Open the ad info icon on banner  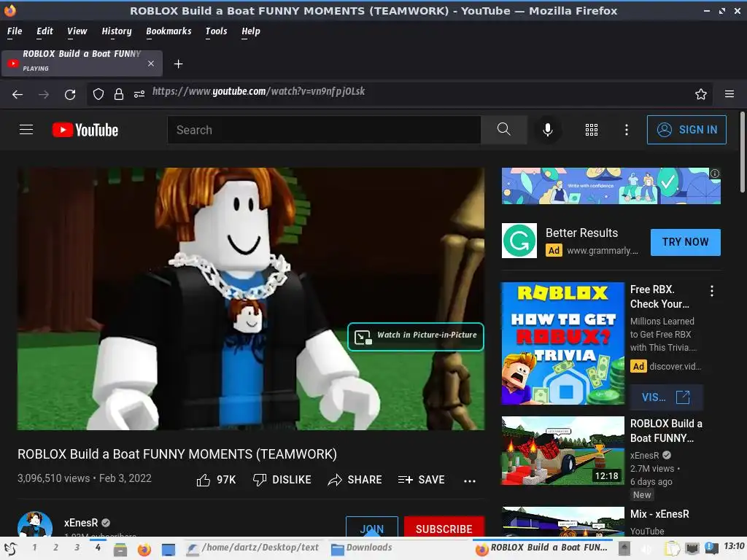click(x=715, y=174)
